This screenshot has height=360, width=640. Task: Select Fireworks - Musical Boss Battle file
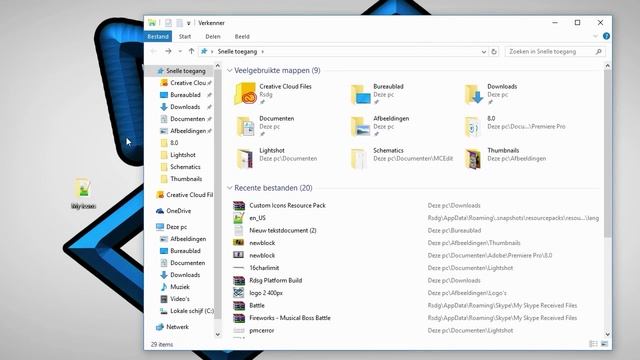click(290, 318)
